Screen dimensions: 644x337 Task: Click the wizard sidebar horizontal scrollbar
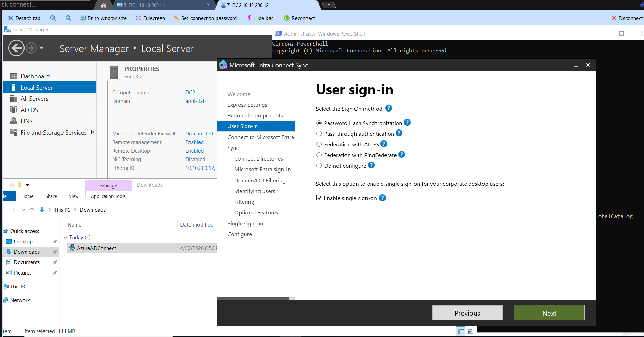[x=253, y=298]
